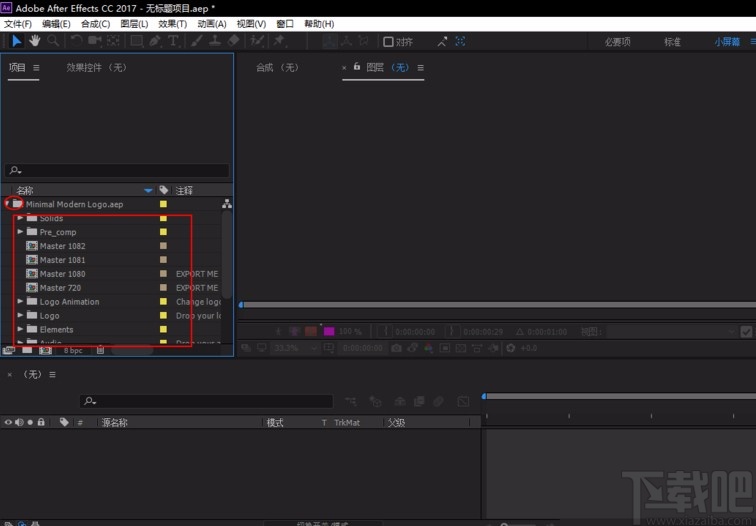Select the Rectangle shape tool
Viewport: 756px width, 526px height.
137,41
